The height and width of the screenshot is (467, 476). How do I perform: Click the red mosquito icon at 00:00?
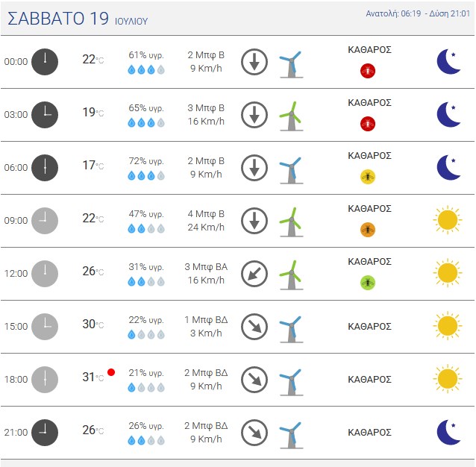(x=368, y=71)
